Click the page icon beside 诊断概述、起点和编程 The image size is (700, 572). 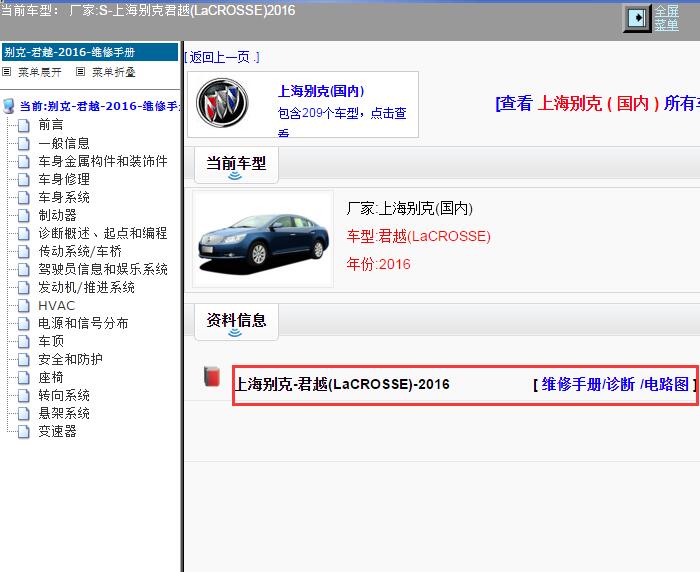[x=24, y=234]
